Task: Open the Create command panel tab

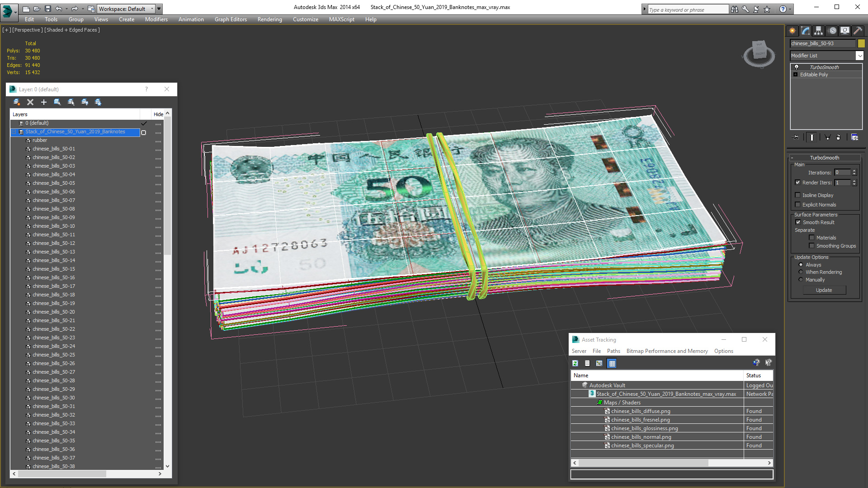Action: [793, 31]
